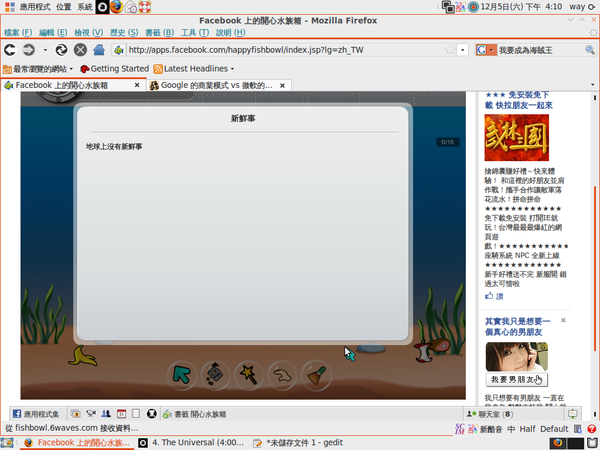Open Firefox launcher in top panel
600x450 pixels.
pyautogui.click(x=117, y=7)
